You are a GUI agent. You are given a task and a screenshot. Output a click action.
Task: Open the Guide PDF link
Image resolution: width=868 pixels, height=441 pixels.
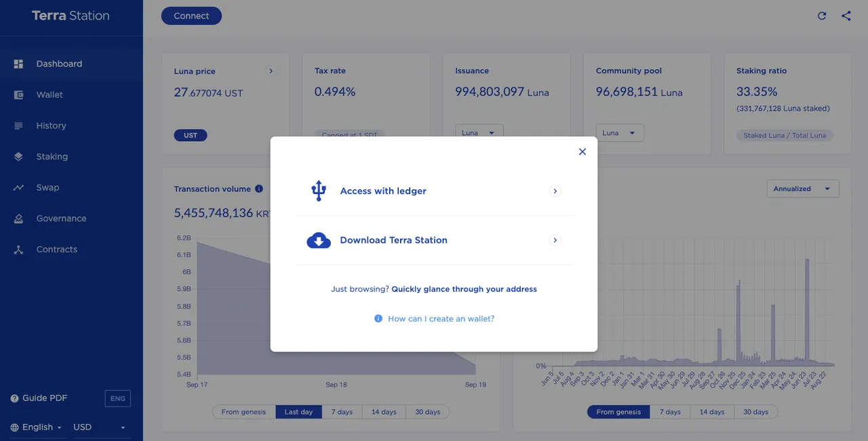pos(45,398)
